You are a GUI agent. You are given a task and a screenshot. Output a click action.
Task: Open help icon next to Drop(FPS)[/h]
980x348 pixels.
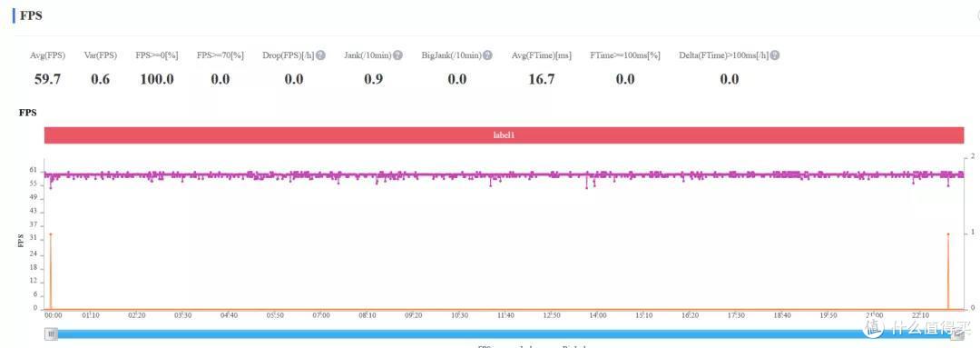click(320, 55)
